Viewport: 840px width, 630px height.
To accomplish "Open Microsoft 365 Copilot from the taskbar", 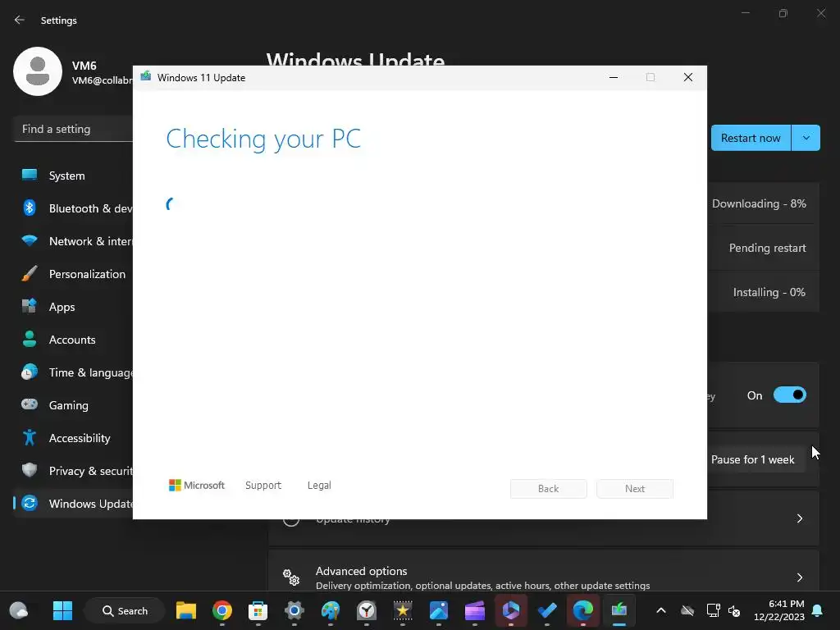I will [510, 610].
